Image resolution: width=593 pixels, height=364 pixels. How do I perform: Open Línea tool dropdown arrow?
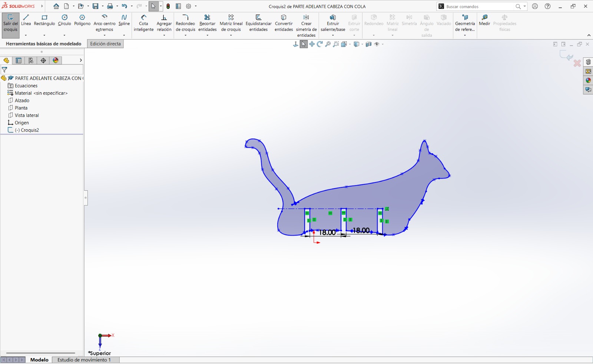26,35
